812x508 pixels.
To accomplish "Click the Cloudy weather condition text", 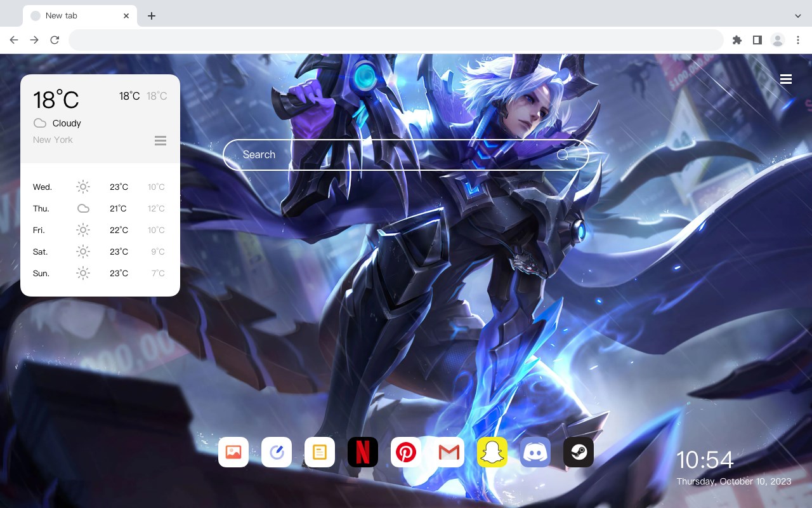I will [x=67, y=123].
